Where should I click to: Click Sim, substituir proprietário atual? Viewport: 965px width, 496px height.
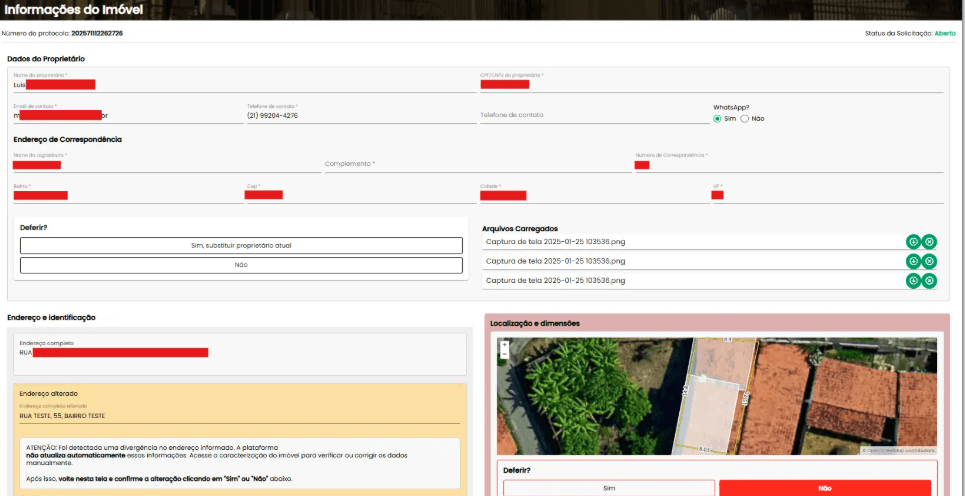241,245
